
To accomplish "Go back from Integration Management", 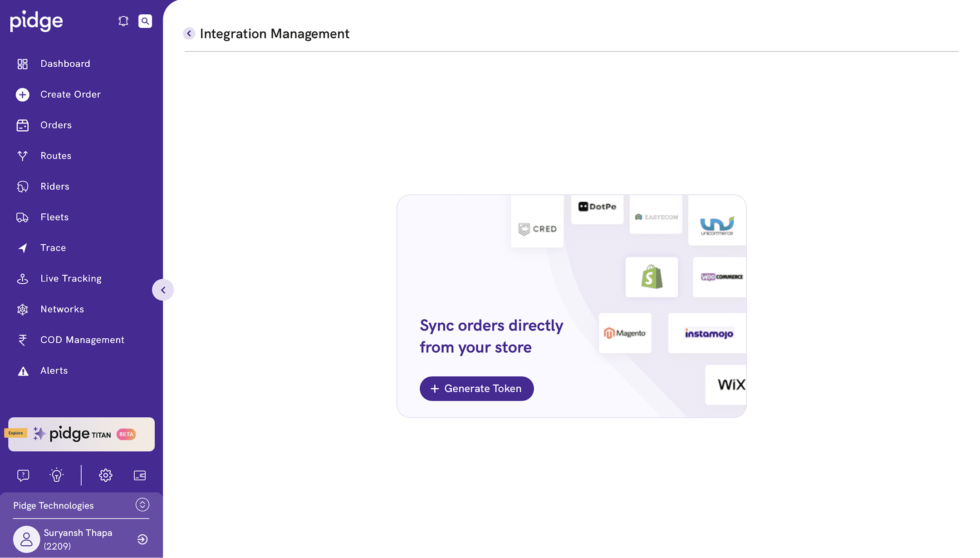I will (189, 34).
